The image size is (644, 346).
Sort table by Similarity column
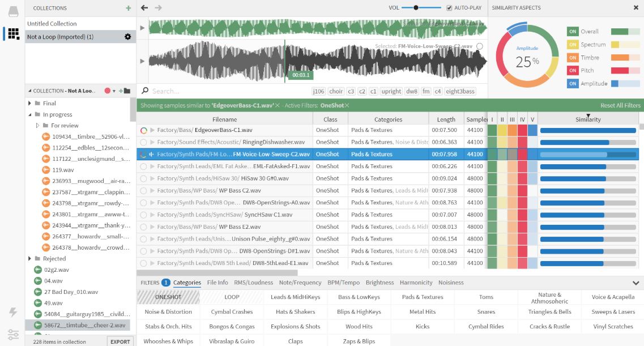tap(588, 119)
